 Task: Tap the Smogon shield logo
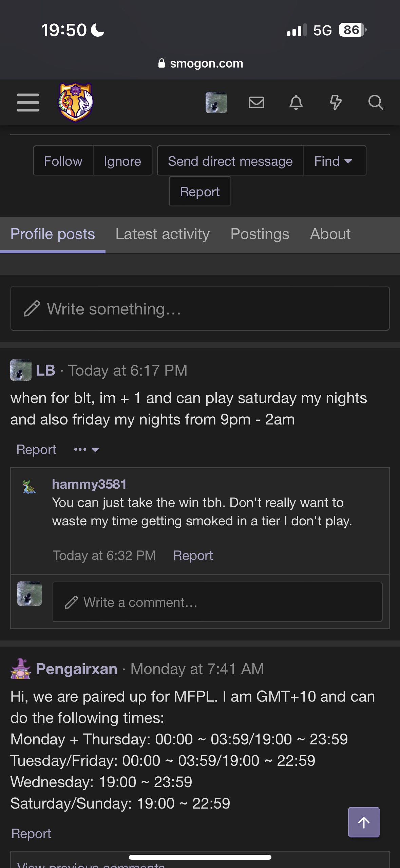(76, 102)
